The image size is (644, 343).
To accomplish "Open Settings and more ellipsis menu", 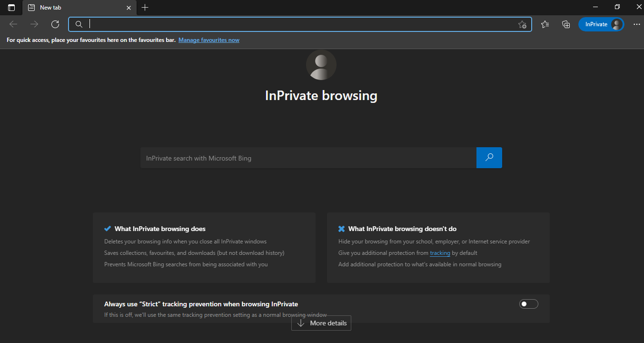I will pyautogui.click(x=636, y=24).
